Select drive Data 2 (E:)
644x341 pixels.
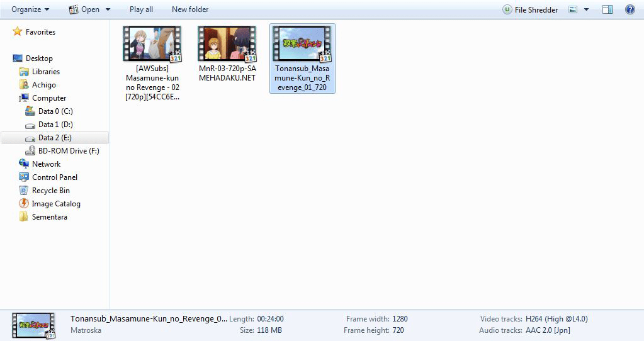55,137
